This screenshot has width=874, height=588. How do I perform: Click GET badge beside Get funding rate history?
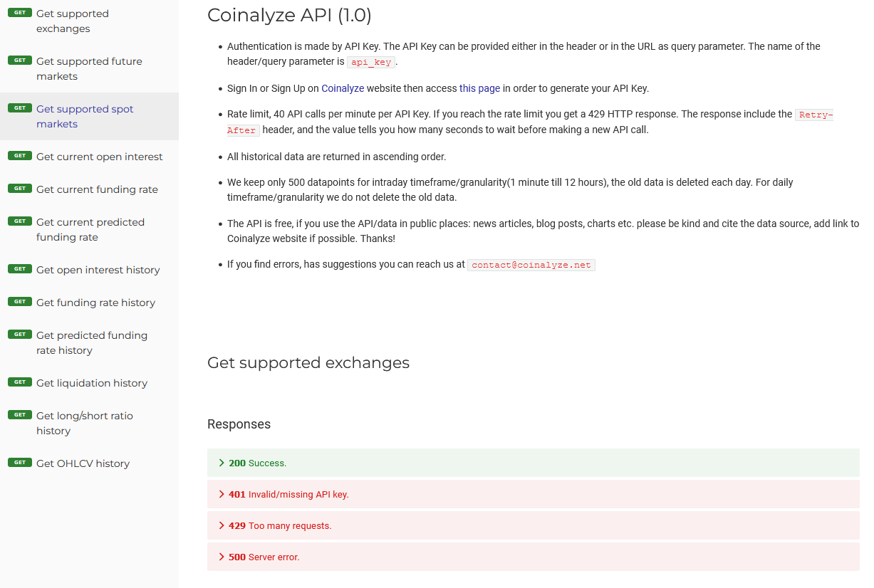coord(20,302)
